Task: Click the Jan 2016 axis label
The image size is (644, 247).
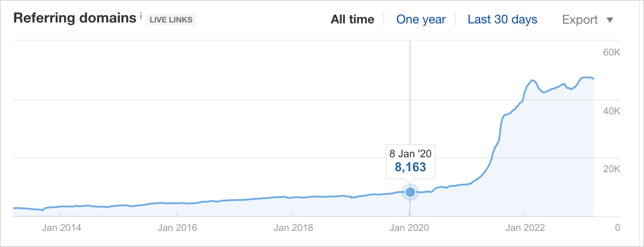Action: tap(177, 227)
